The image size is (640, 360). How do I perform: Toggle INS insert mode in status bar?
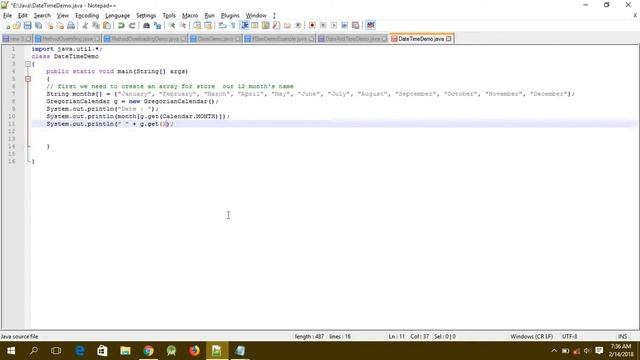pos(622,336)
